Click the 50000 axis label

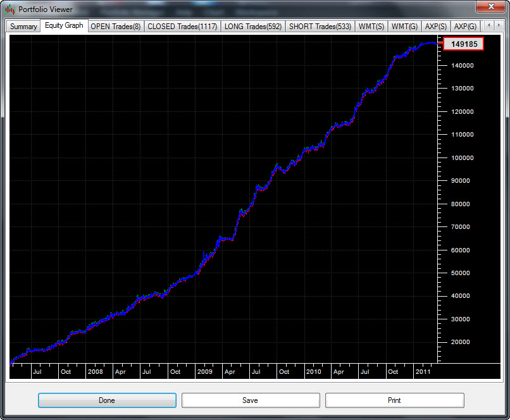(x=460, y=273)
